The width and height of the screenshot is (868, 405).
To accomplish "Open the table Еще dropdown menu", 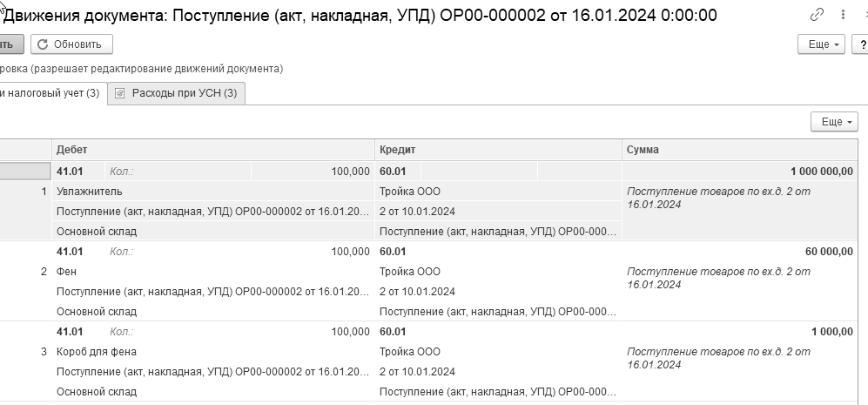I will tap(834, 121).
